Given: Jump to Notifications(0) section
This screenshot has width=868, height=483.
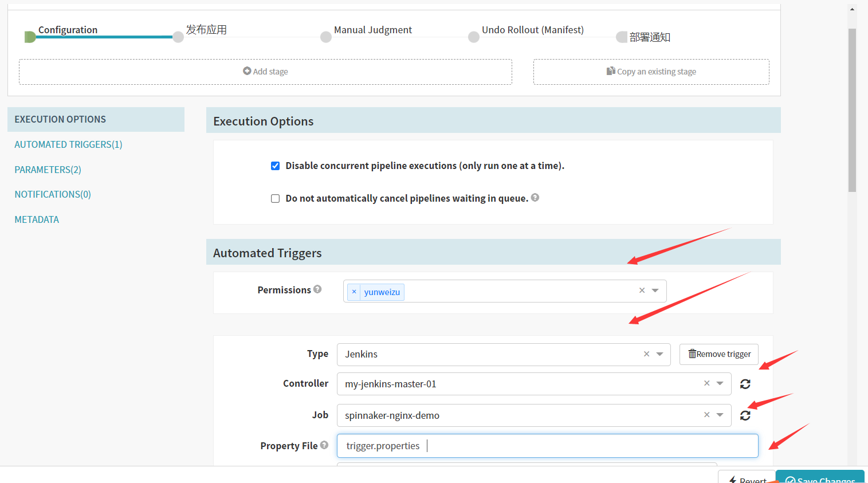Looking at the screenshot, I should tap(53, 194).
